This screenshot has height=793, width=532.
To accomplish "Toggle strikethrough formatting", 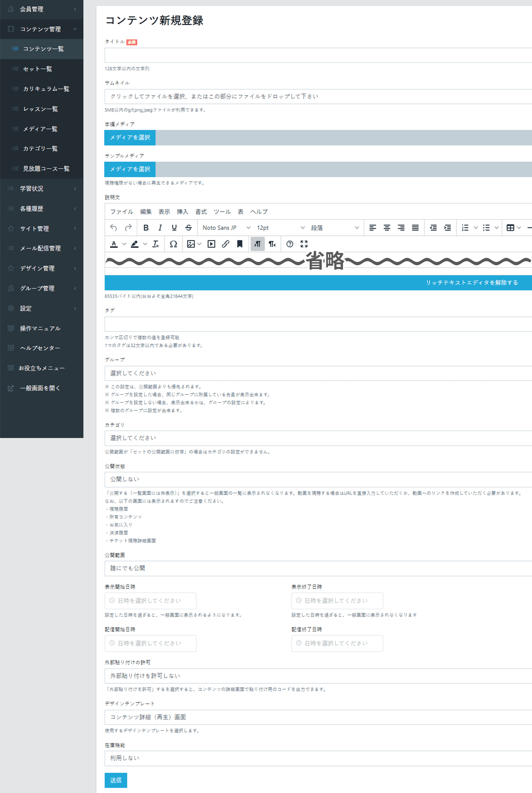I will (188, 227).
